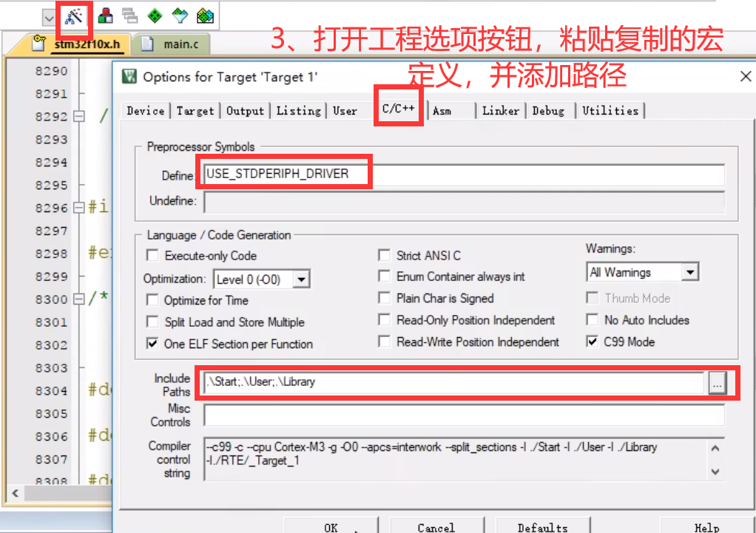Open the target selection dropdown in toolbar
This screenshot has width=756, height=533.
49,18
